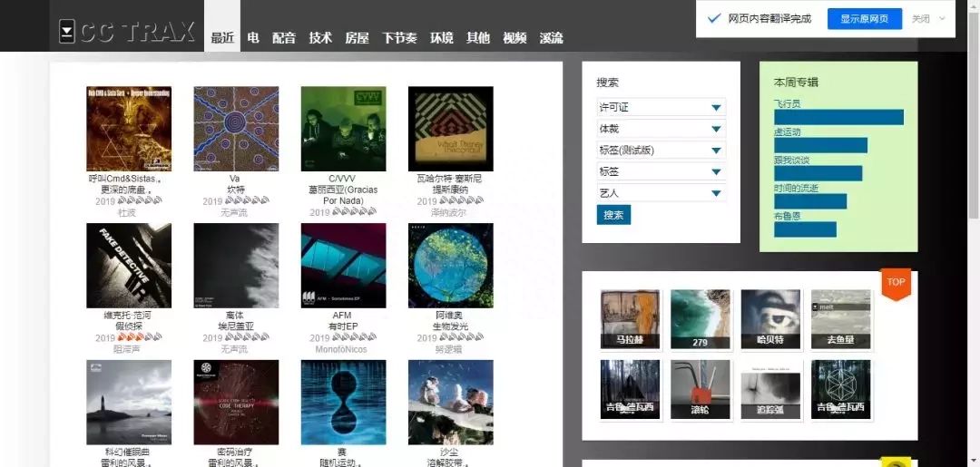Image resolution: width=980 pixels, height=467 pixels.
Task: Open the 哈贝特 top album thumbnail
Action: (770, 319)
